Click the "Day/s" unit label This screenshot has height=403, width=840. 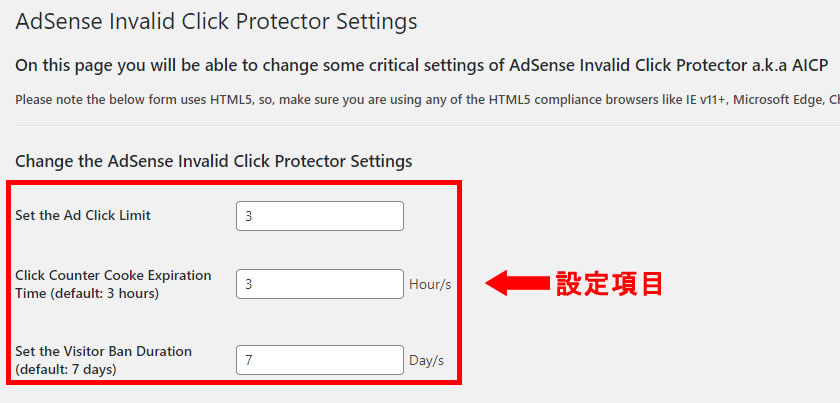tap(426, 360)
